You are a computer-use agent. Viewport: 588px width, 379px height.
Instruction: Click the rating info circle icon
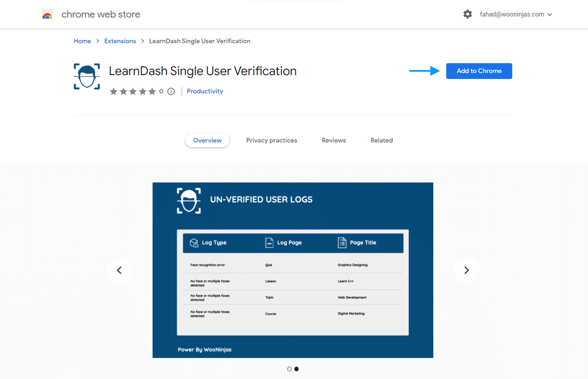tap(171, 92)
